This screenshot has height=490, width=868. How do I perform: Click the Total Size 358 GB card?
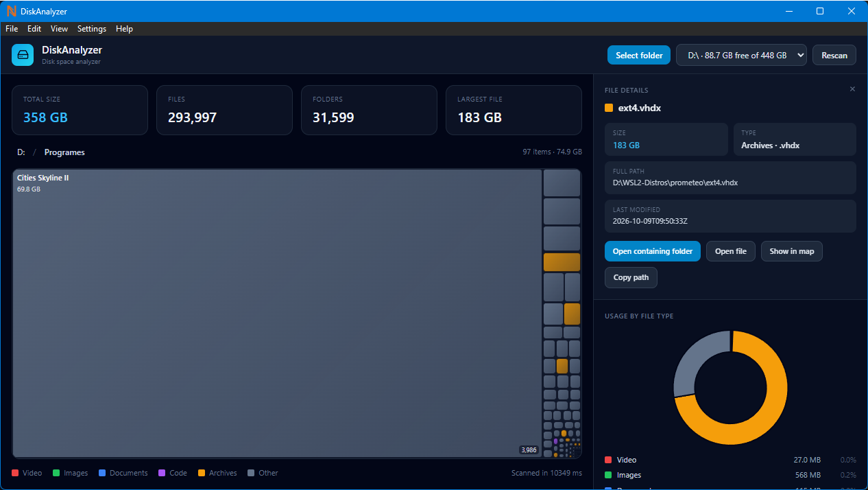point(80,110)
